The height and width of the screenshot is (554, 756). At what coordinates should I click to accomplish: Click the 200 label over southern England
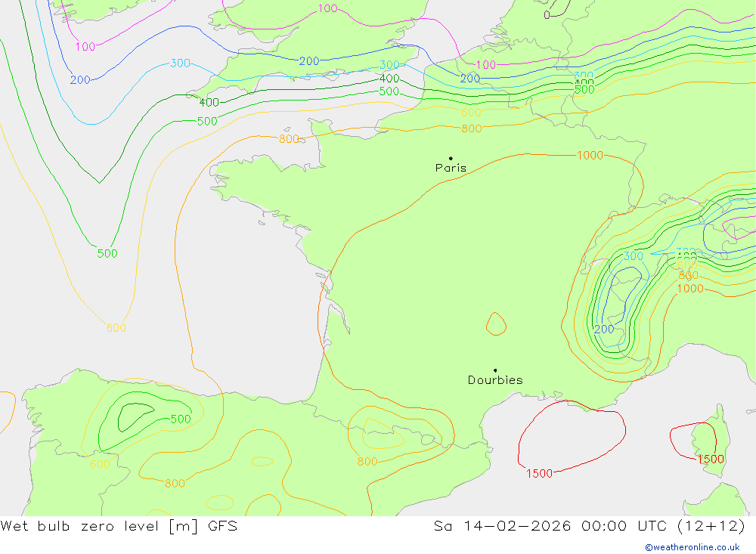pyautogui.click(x=309, y=61)
